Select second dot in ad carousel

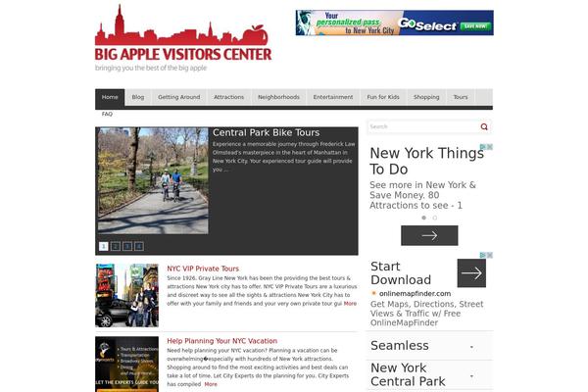[435, 218]
